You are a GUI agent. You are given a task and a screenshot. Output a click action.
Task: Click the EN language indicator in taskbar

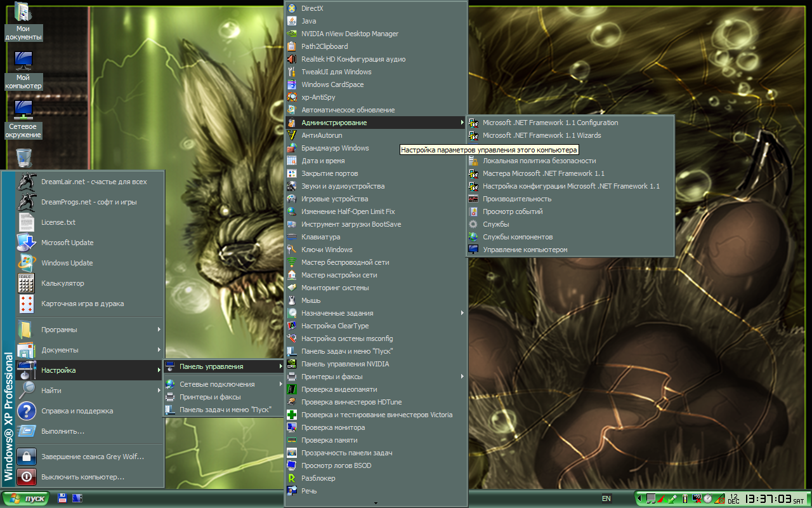tap(606, 498)
